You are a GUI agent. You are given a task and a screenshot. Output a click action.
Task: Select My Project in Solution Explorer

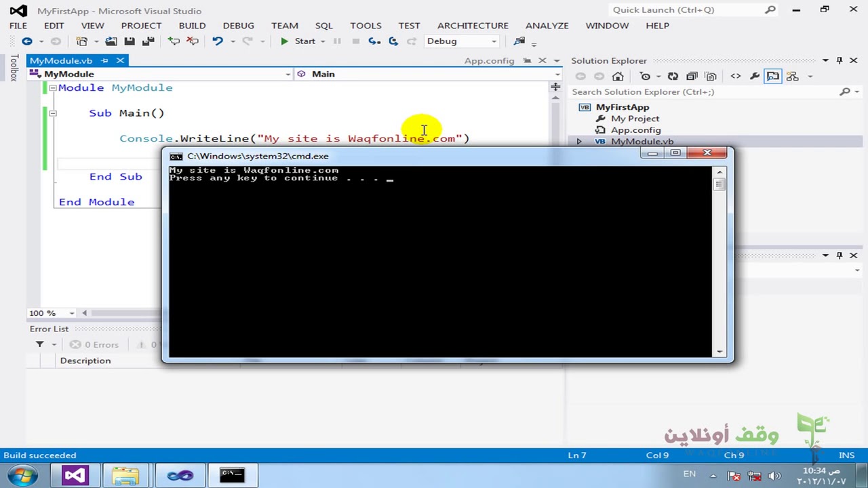coord(635,119)
